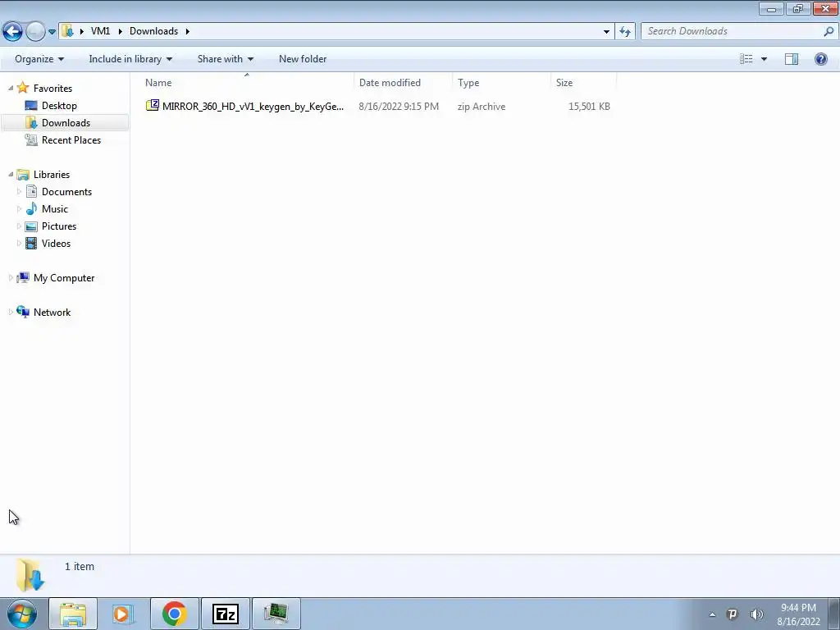Select the MIRROR_360_HD_vV1_keygen zip file
Screen dimensions: 840x630
click(253, 106)
